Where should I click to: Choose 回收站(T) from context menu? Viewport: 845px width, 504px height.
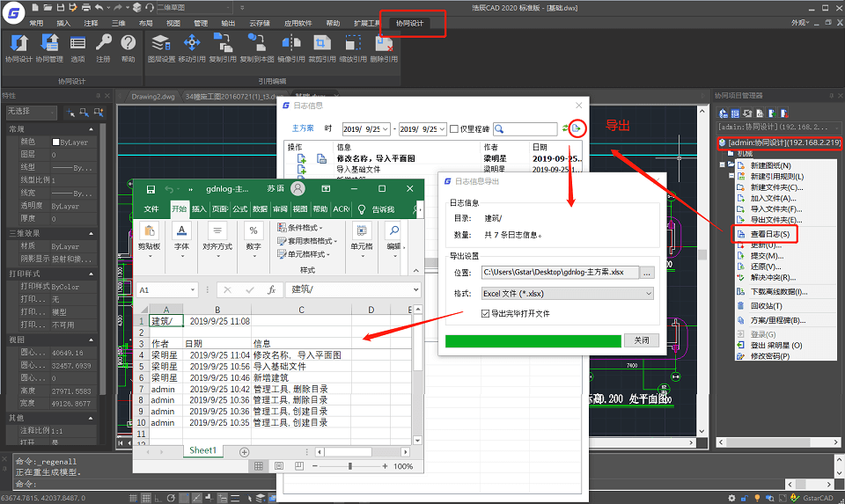tap(766, 306)
